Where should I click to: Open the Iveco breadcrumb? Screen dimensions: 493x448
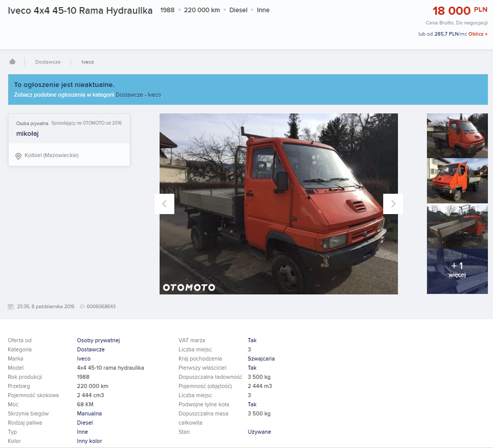(87, 62)
